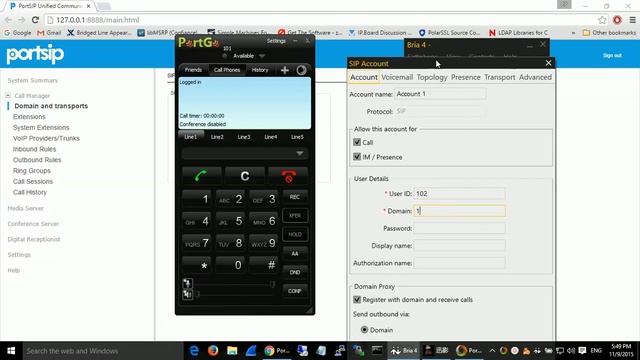640x360 pixels.
Task: Toggle AA auto answer button
Action: pos(295,253)
